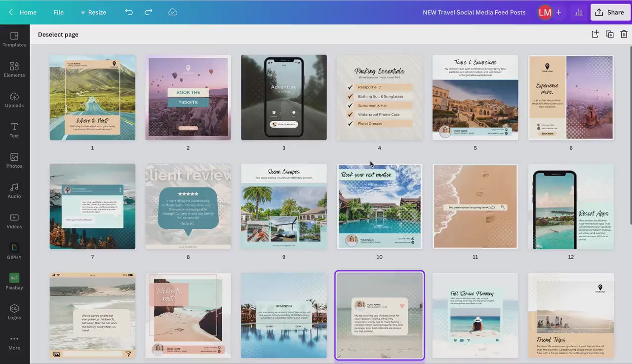Delete selected page with trash icon
The height and width of the screenshot is (364, 632).
[624, 34]
